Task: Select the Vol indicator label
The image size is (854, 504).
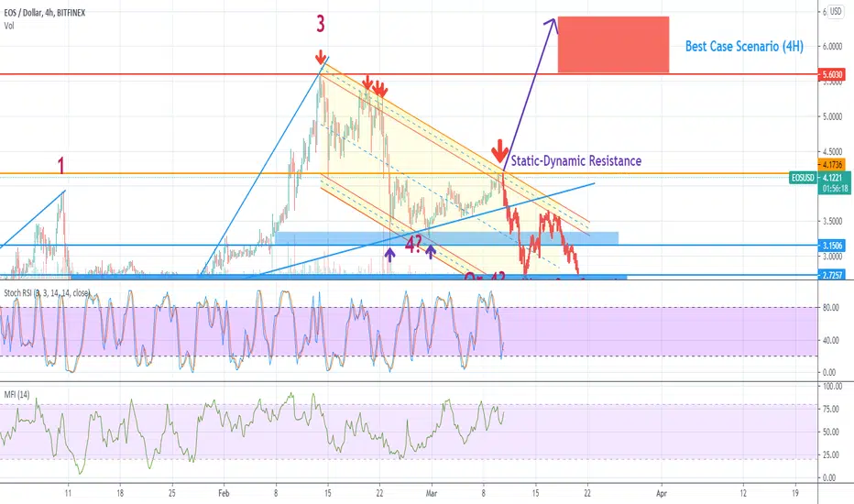Action: pos(9,26)
